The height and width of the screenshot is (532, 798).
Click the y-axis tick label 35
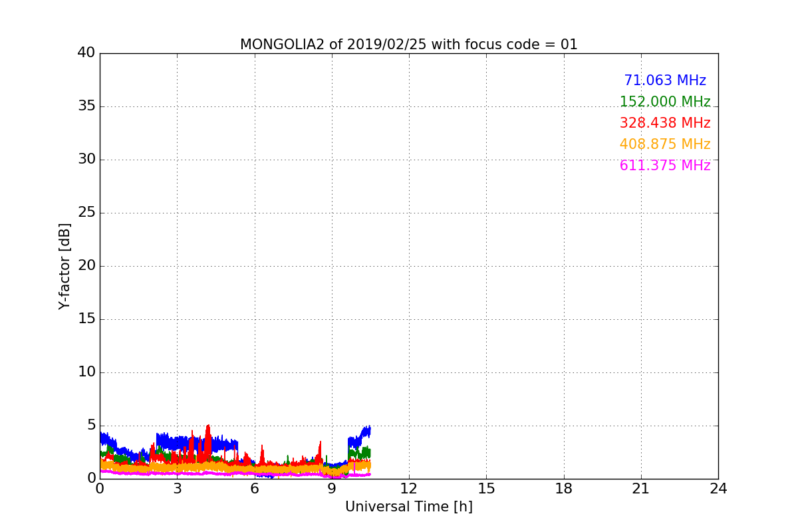coord(86,106)
